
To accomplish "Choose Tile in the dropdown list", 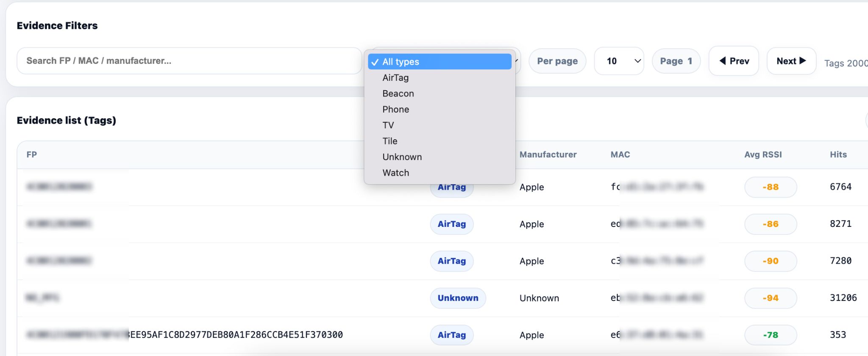I will (x=389, y=141).
